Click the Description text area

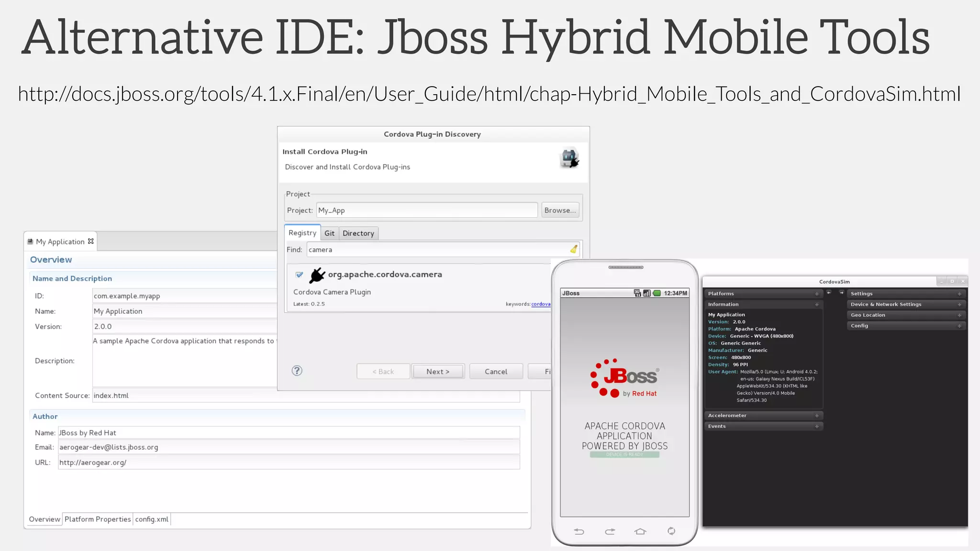point(185,361)
